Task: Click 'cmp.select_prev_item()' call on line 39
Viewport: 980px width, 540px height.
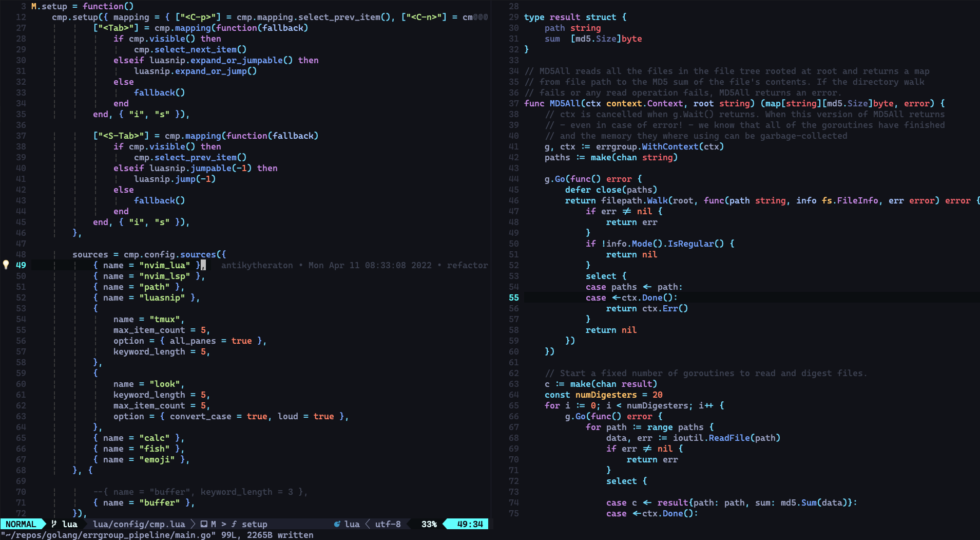Action: (x=190, y=157)
